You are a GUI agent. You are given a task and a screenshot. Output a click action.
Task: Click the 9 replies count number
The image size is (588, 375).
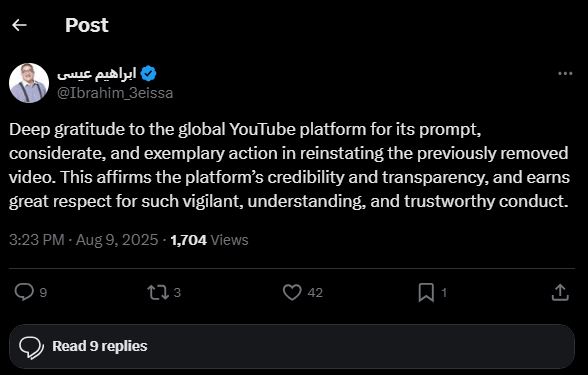[43, 293]
